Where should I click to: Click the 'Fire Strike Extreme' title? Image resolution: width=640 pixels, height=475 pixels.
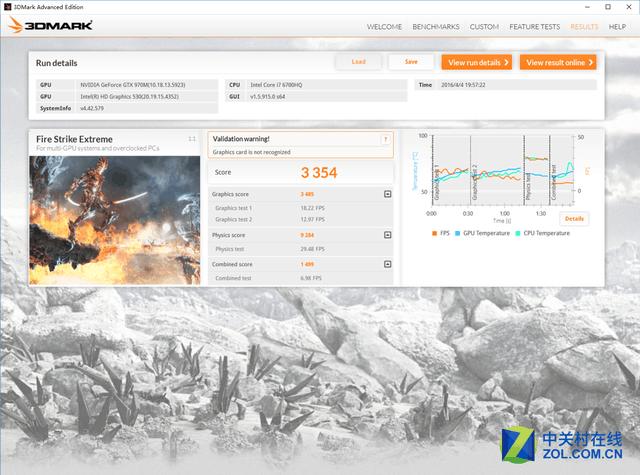[74, 139]
